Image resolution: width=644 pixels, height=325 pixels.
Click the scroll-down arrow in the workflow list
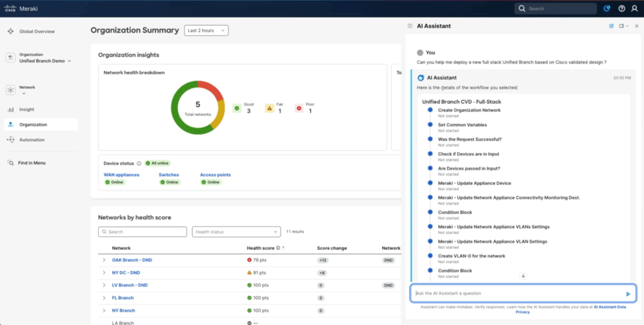click(x=523, y=275)
